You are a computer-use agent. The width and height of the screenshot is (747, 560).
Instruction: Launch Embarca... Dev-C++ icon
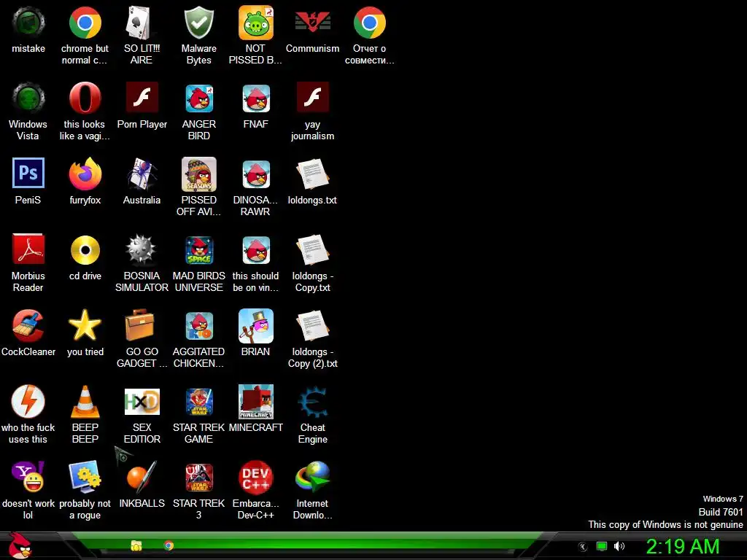point(256,478)
